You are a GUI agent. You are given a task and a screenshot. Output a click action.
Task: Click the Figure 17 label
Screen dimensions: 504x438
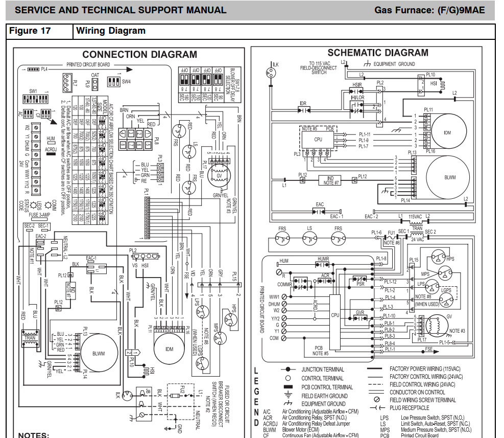tap(30, 31)
